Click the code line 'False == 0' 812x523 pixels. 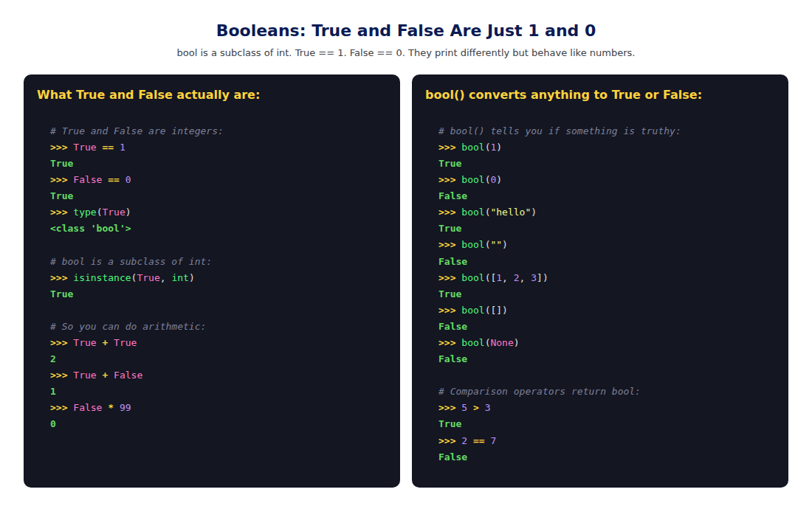click(x=91, y=180)
